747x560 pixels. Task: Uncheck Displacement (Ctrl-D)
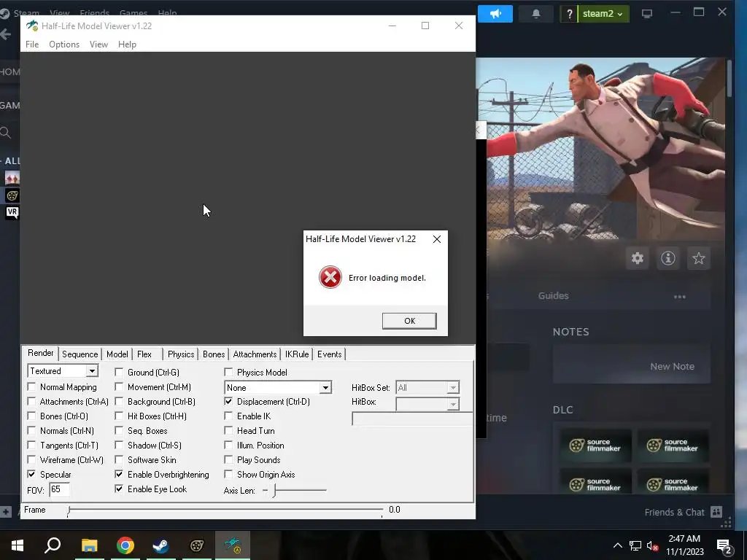pos(228,402)
